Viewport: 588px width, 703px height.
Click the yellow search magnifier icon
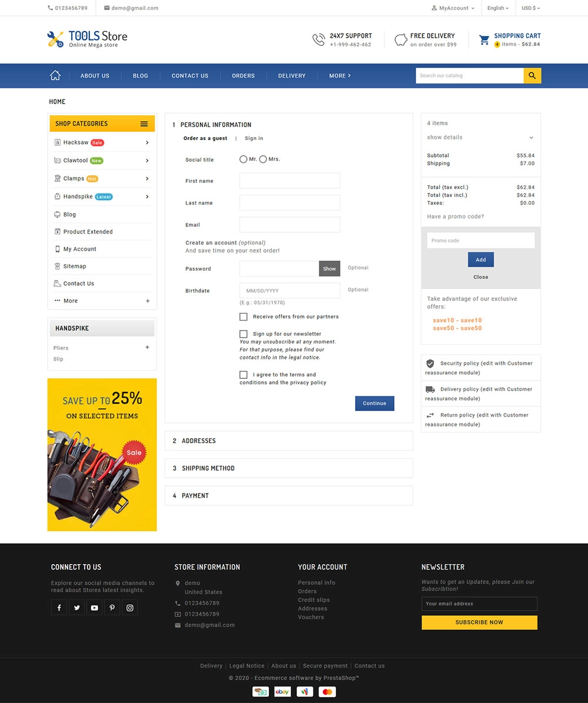coord(532,75)
